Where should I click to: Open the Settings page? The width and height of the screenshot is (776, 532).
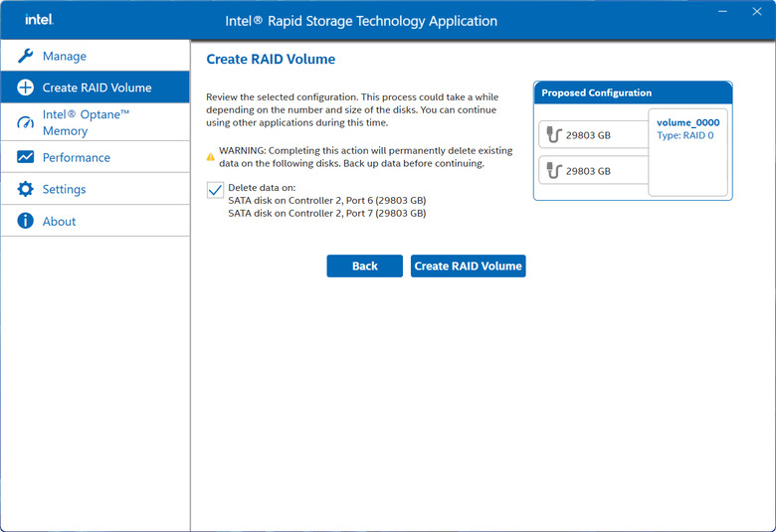96,189
